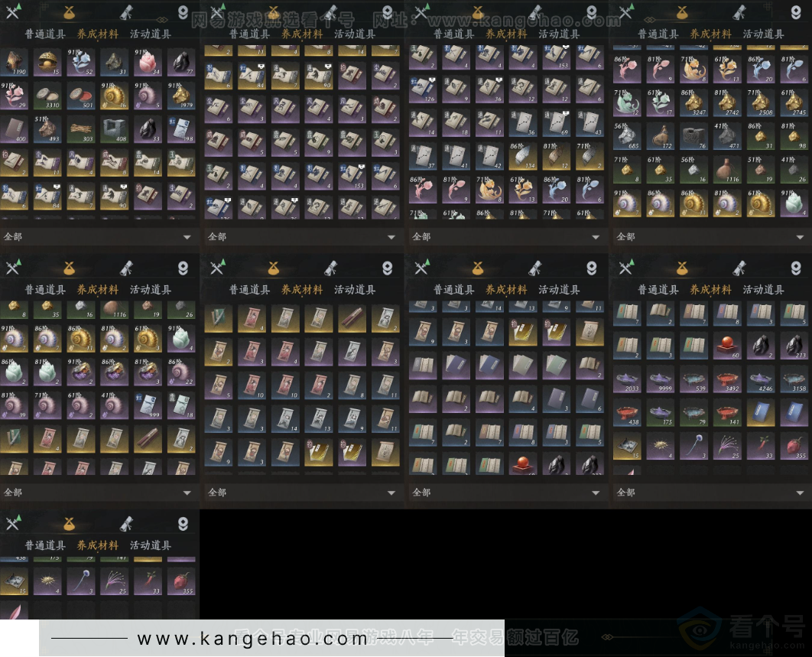Select the golden pouch icon in bottom-left panel
Viewport: 812px width, 657px height.
[69, 524]
